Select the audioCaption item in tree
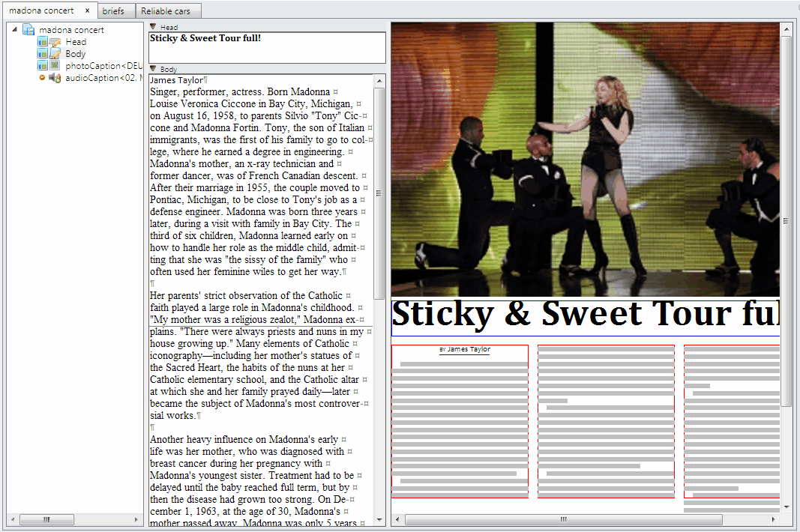The width and height of the screenshot is (800, 532). click(x=103, y=78)
